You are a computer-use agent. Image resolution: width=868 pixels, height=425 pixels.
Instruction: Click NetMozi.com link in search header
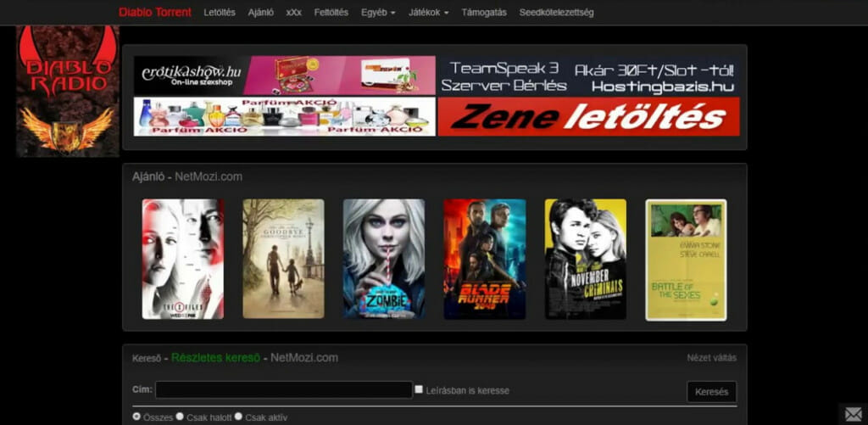click(304, 358)
